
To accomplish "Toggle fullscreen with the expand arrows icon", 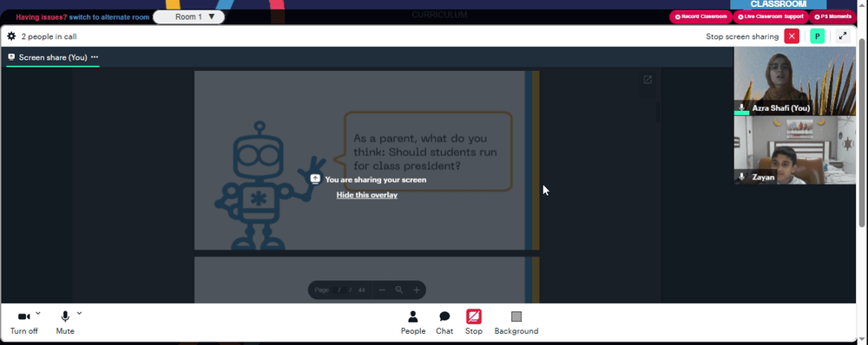I will coord(843,36).
